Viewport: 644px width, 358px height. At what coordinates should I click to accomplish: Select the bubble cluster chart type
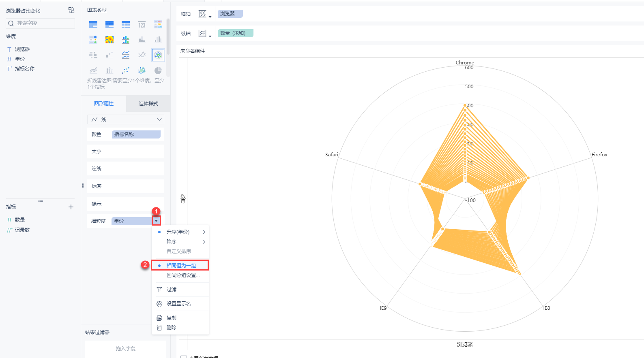click(x=142, y=70)
